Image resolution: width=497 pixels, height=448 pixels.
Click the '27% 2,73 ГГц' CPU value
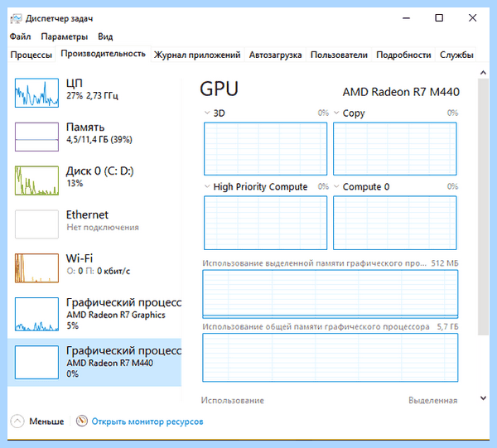(x=92, y=96)
